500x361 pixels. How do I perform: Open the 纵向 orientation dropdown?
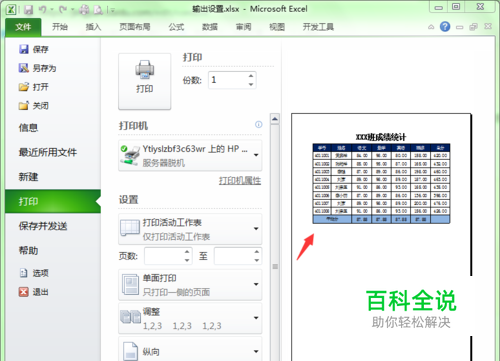click(x=190, y=349)
